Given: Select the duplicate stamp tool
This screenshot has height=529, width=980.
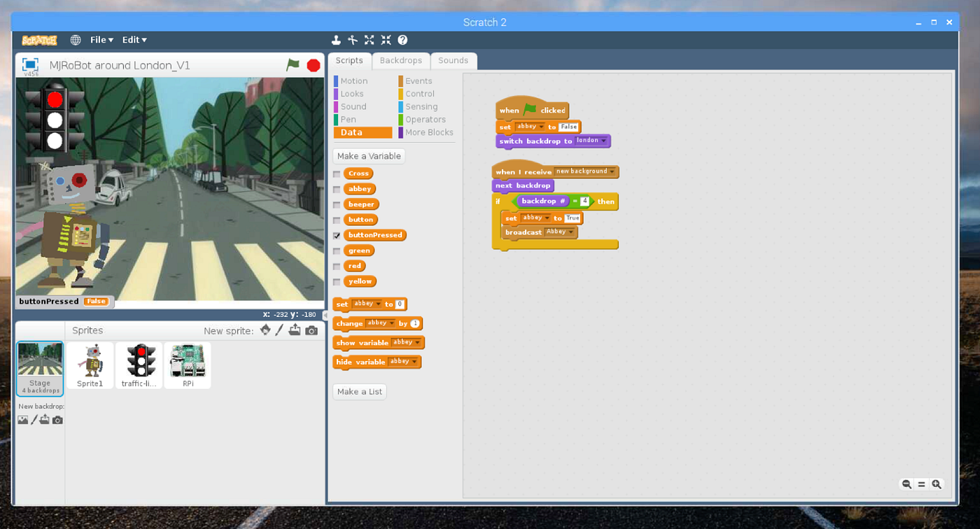Looking at the screenshot, I should [335, 40].
